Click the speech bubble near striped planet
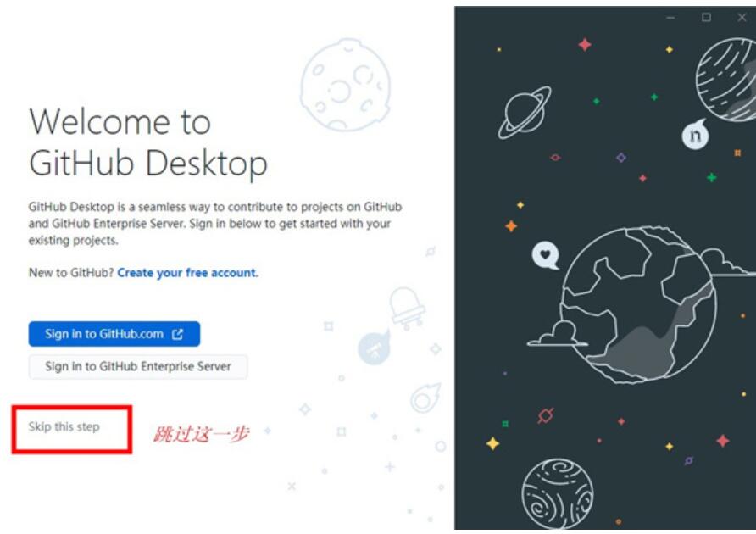The width and height of the screenshot is (756, 534). pos(695,134)
